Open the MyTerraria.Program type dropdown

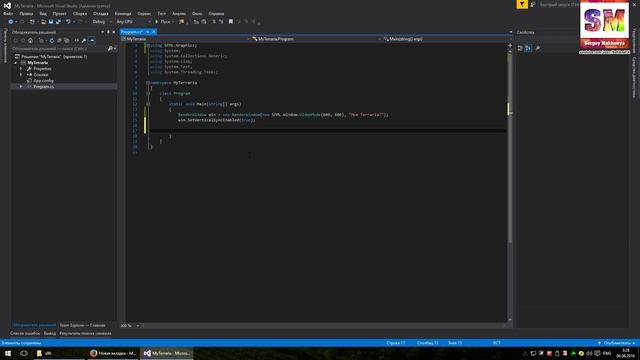316,39
